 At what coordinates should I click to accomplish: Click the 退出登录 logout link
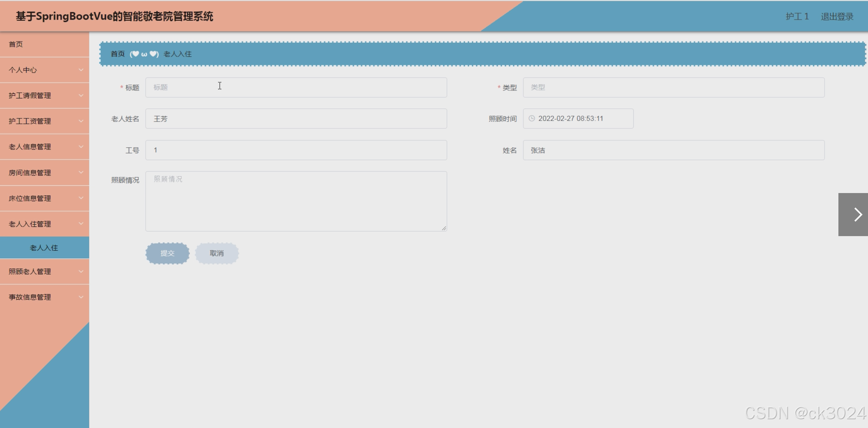coord(837,17)
